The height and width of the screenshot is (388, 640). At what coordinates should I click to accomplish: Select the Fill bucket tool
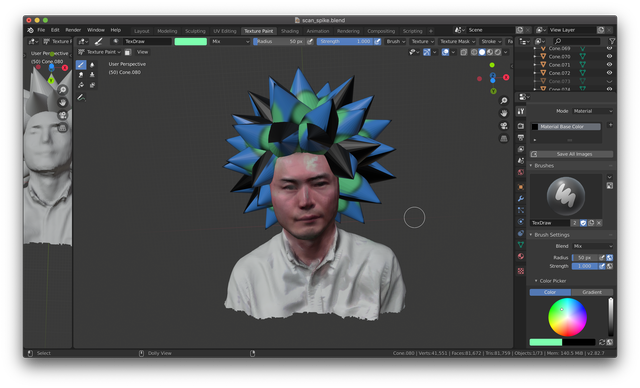pyautogui.click(x=81, y=85)
